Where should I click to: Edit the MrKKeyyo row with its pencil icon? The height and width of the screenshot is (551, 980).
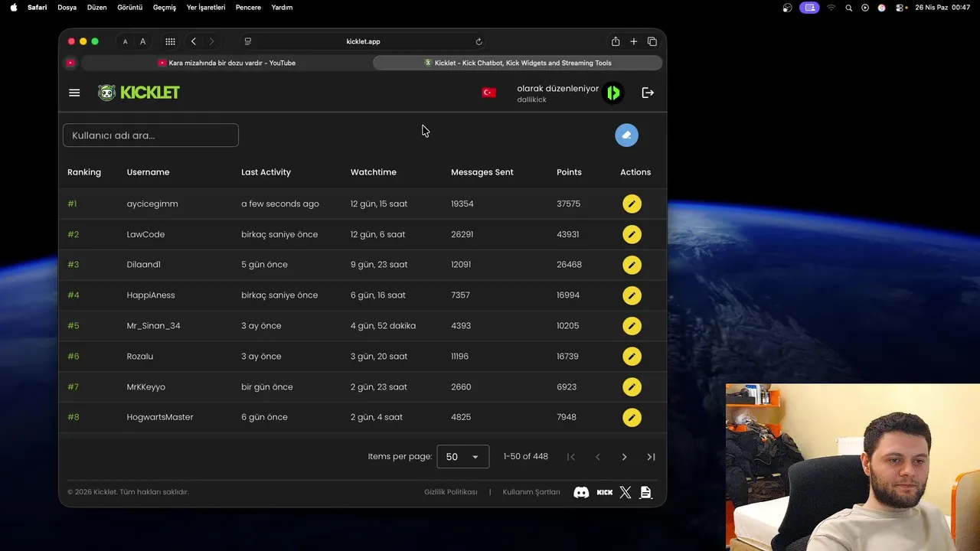click(632, 387)
